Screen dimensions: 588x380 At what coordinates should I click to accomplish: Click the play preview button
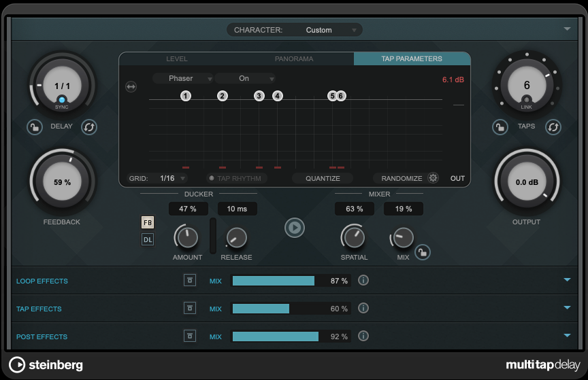coord(295,228)
